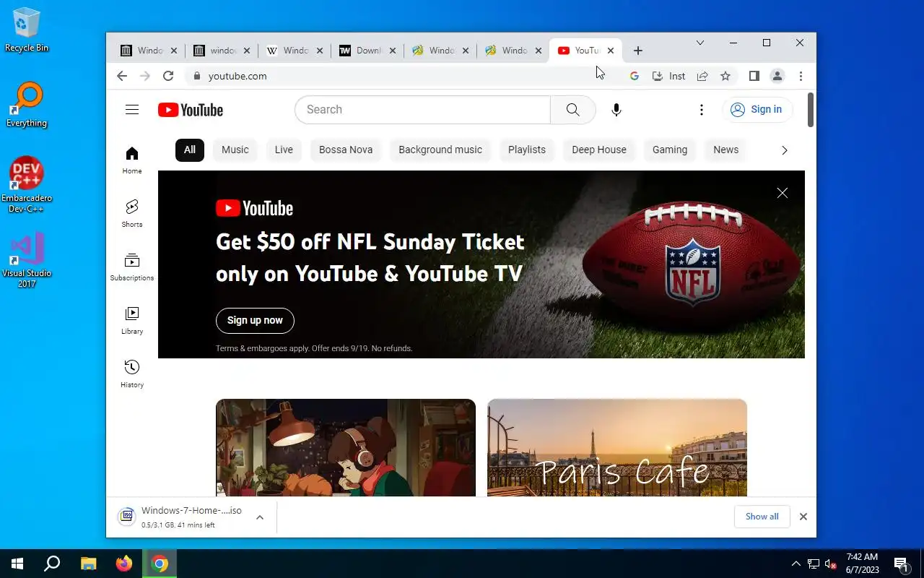
Task: Select Embarcadero Dev-C++ desktop icon
Action: coord(27,184)
